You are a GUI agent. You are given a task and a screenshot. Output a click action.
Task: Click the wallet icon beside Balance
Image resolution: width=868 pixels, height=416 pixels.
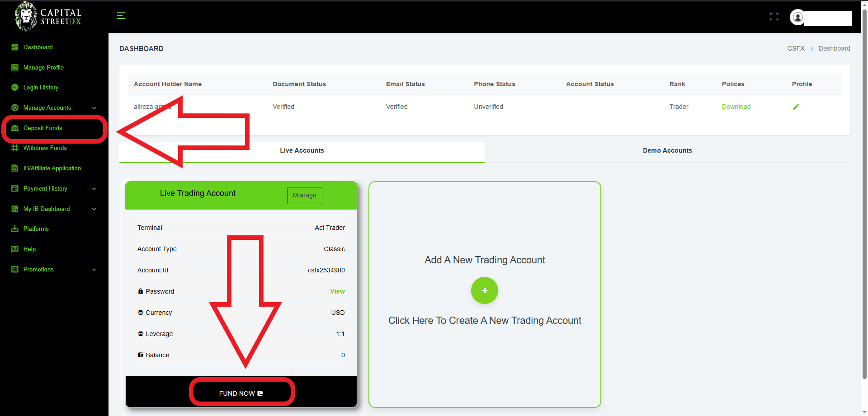[141, 355]
